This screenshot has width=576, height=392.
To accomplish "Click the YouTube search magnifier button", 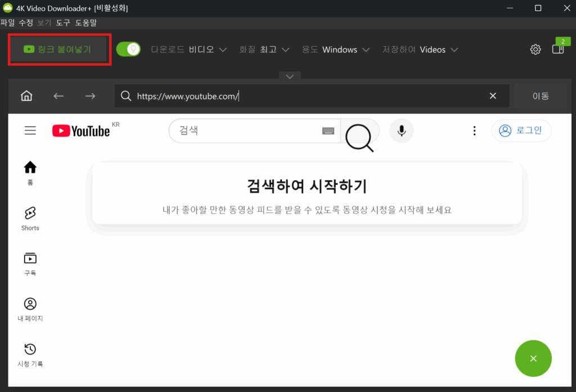I will coord(359,131).
